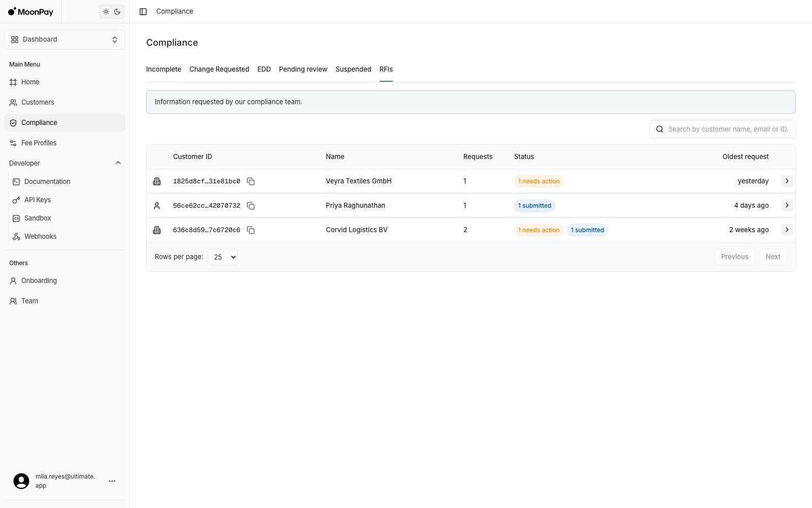Click Compliance breadcrumb in top bar

coord(175,12)
